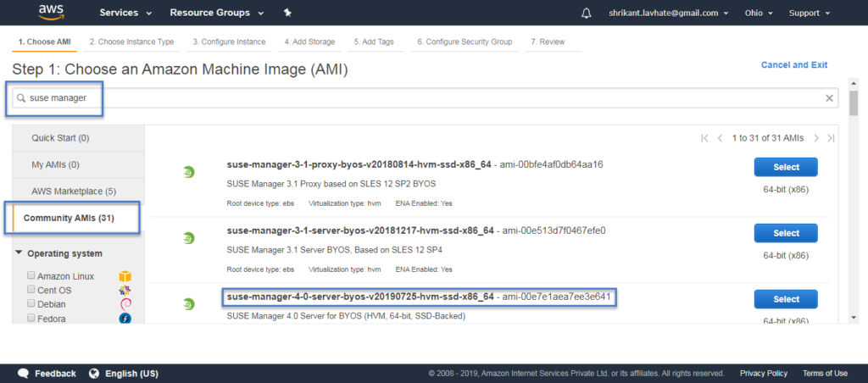Open the Quick Start (0) tab
The width and height of the screenshot is (868, 383).
(x=79, y=138)
